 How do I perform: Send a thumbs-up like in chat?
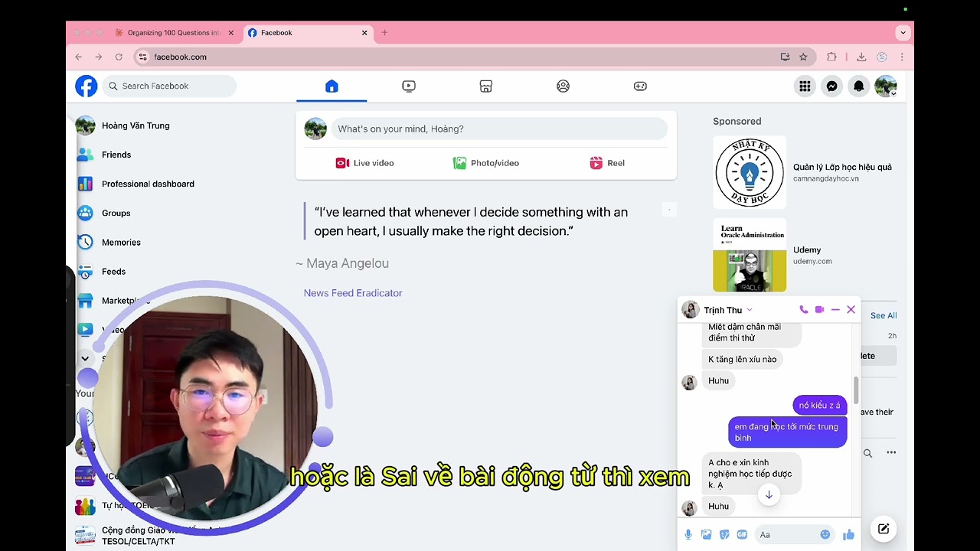848,534
